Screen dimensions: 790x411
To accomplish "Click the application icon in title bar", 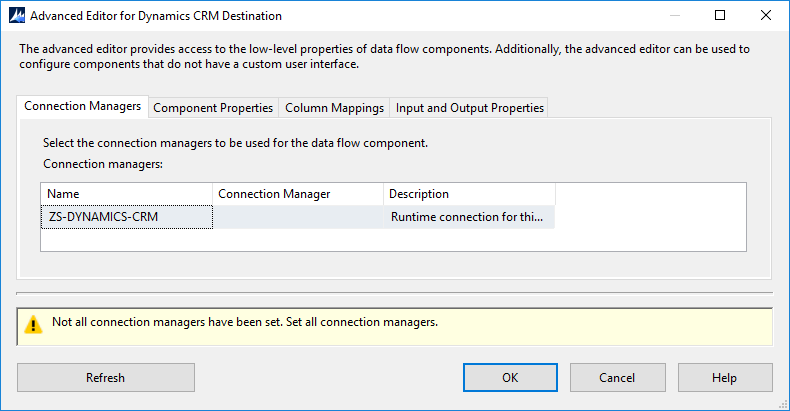I will [x=17, y=16].
